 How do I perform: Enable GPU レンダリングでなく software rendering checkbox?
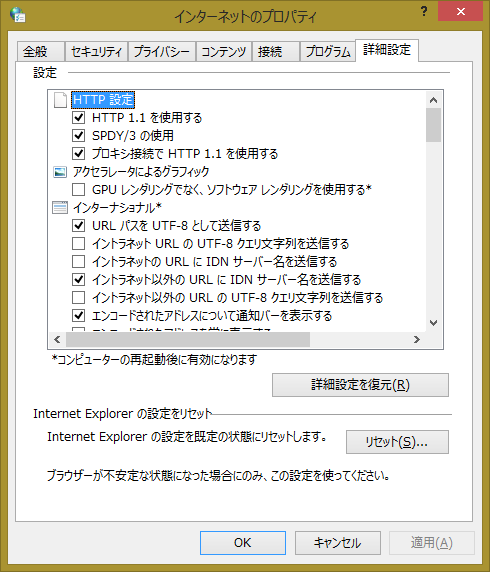pyautogui.click(x=78, y=190)
